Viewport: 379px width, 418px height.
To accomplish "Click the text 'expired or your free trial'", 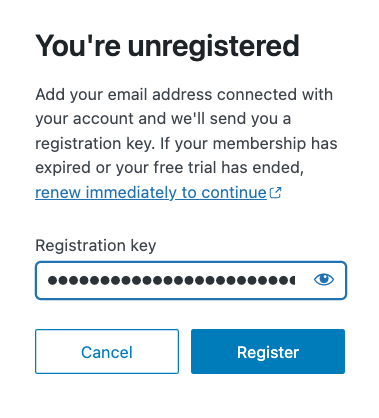I will pos(126,168).
